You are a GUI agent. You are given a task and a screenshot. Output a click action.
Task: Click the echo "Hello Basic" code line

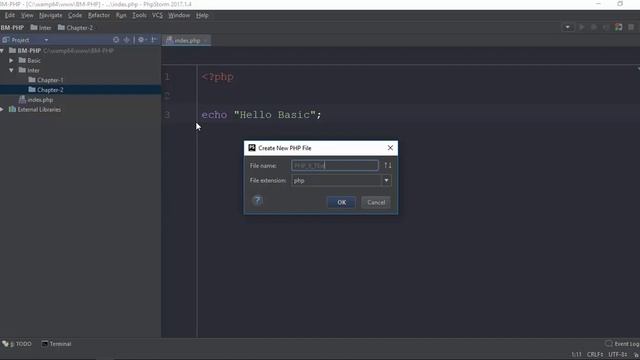pyautogui.click(x=261, y=115)
